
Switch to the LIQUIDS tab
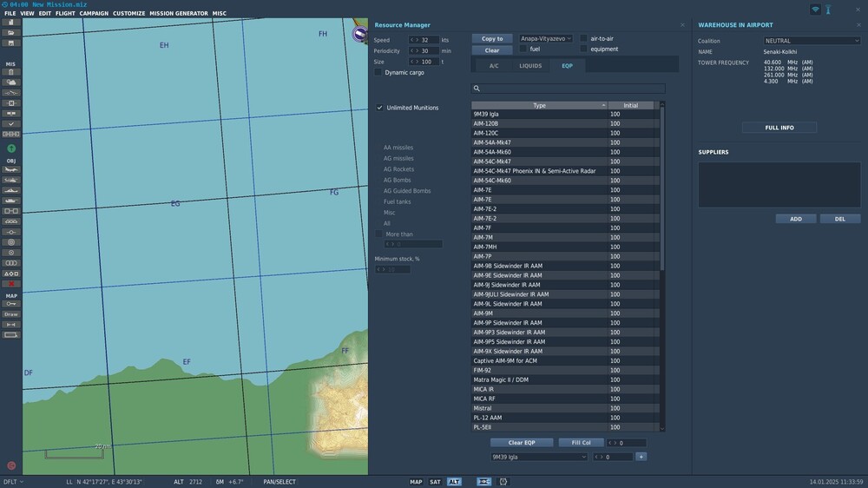pos(530,66)
